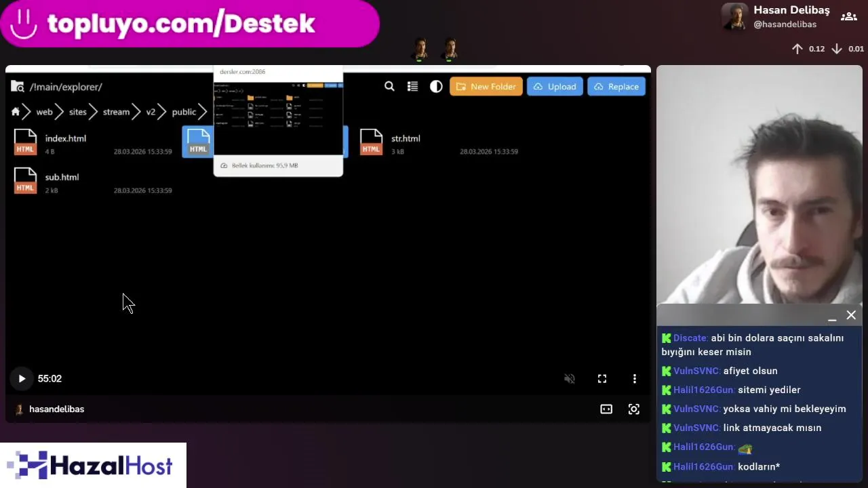
Task: Click the Hasan Delibaş profile avatar
Action: 734,17
